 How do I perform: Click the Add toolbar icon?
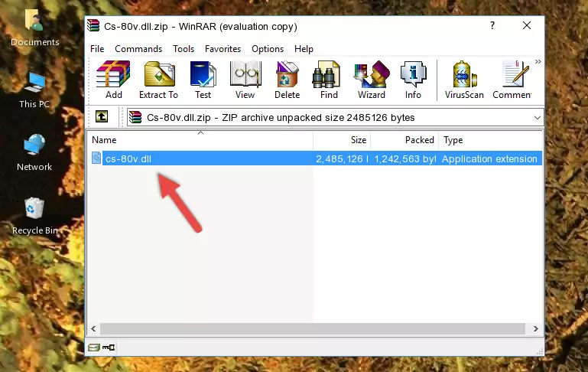pos(113,80)
